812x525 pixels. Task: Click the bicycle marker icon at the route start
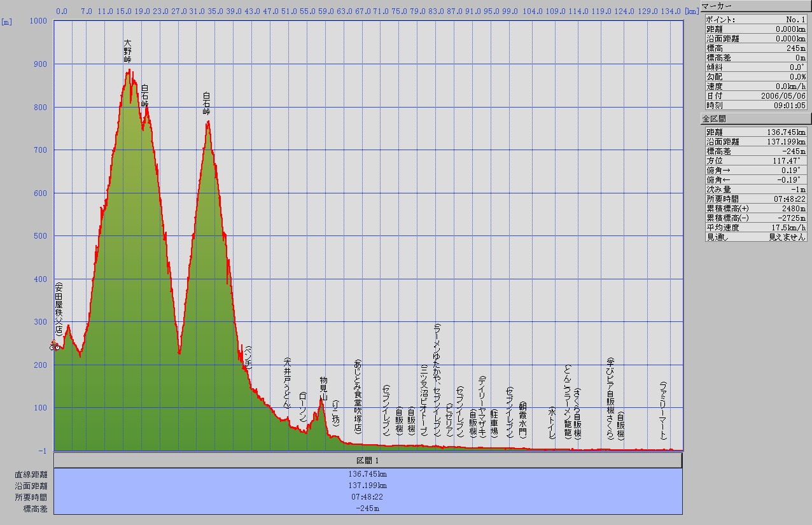click(x=55, y=346)
